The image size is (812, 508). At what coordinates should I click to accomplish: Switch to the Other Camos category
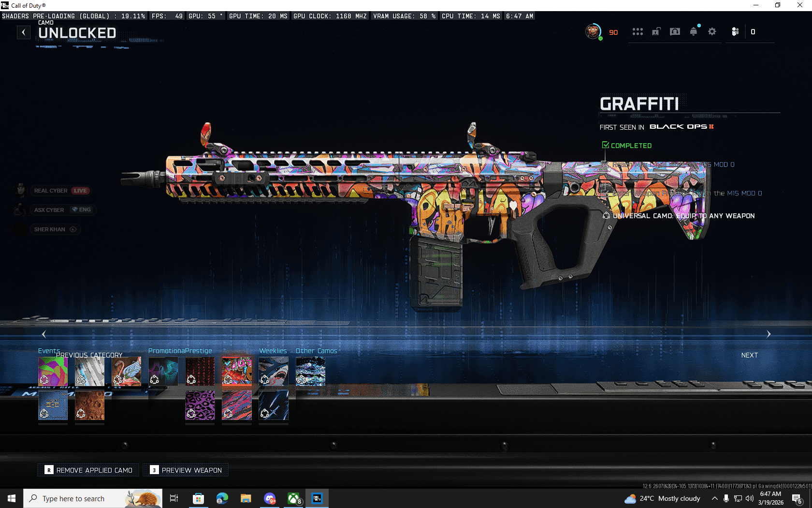[x=316, y=351]
